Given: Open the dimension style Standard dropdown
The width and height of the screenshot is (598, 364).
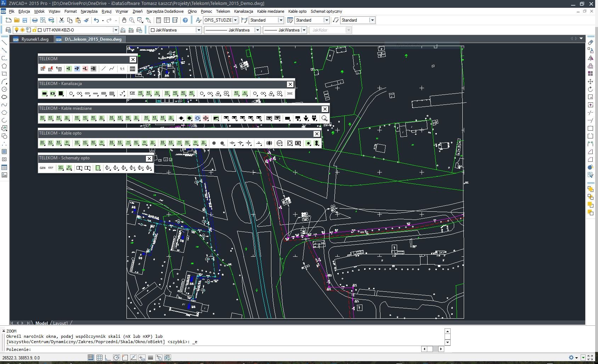Looking at the screenshot, I should (281, 20).
